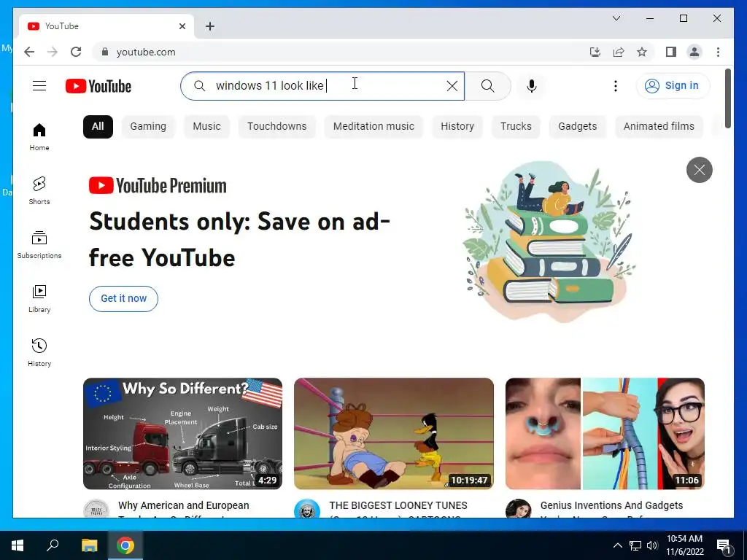The width and height of the screenshot is (747, 560).
Task: Click the Sign in button
Action: point(672,86)
